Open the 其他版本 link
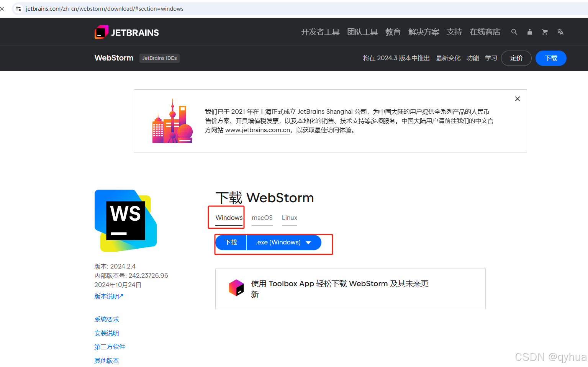 106,361
